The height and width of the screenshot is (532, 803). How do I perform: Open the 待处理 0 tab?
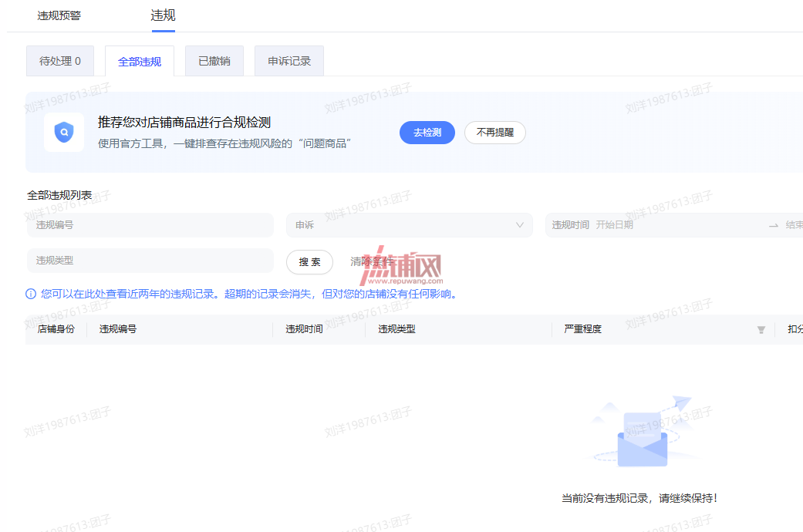pyautogui.click(x=60, y=61)
